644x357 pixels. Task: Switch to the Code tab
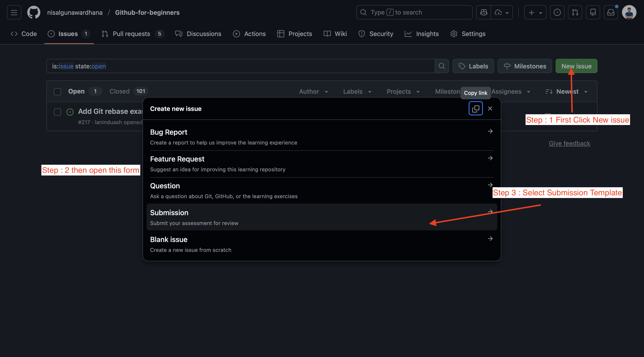(24, 34)
